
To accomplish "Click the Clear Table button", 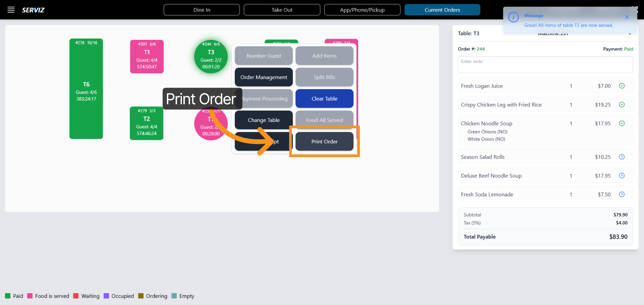I will 324,99.
